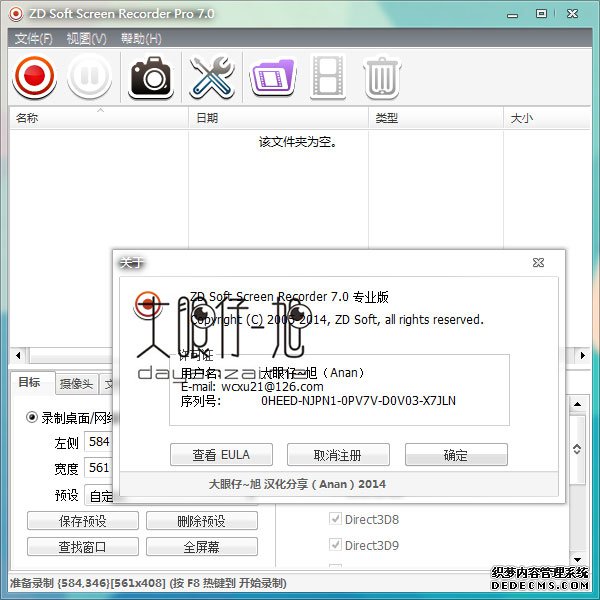Click the pause recording button

click(x=90, y=76)
